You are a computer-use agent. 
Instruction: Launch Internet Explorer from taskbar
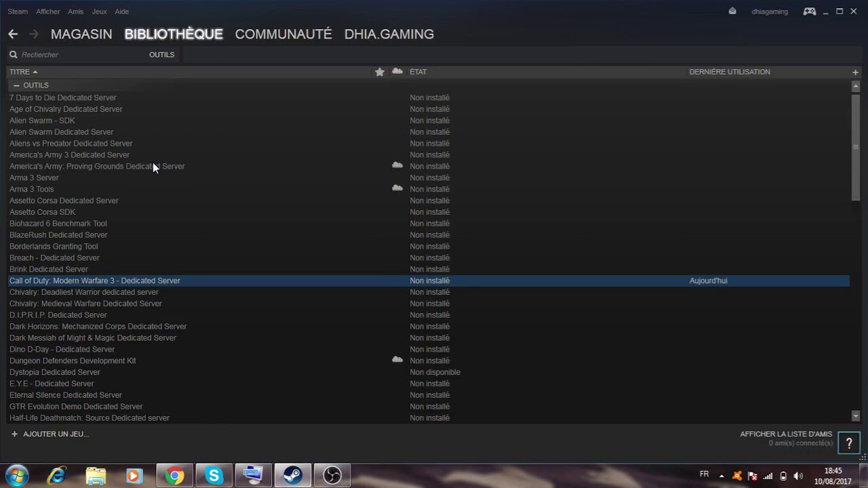coord(56,476)
